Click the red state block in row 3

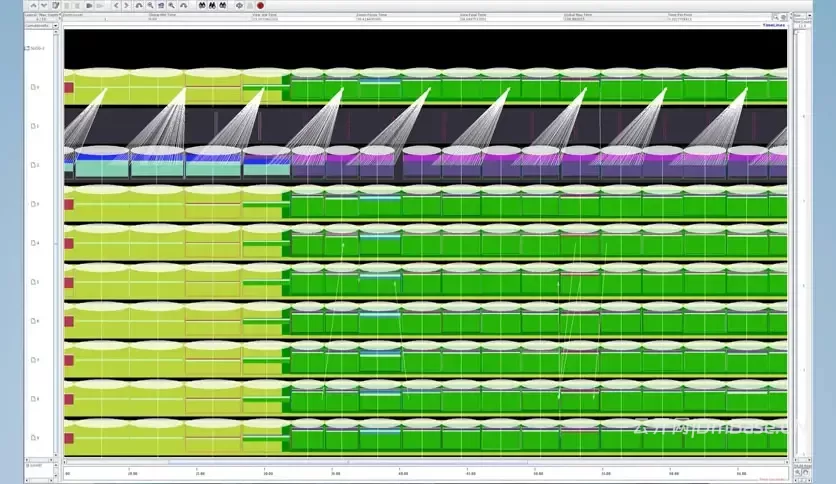tap(69, 204)
